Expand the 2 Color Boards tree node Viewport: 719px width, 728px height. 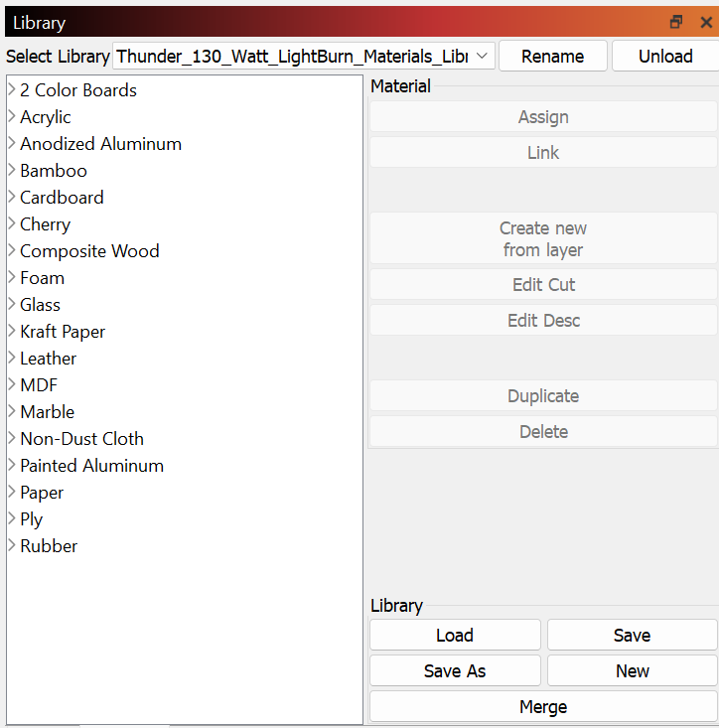(12, 90)
